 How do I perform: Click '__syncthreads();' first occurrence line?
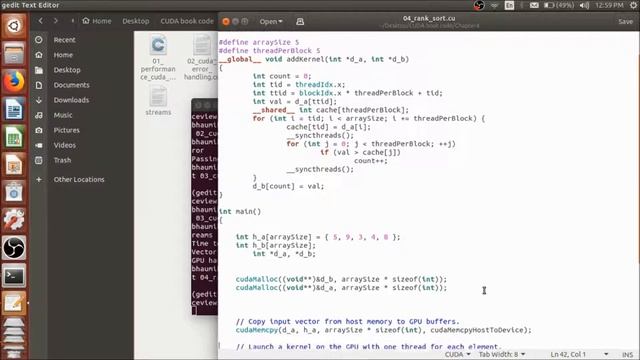coord(320,135)
